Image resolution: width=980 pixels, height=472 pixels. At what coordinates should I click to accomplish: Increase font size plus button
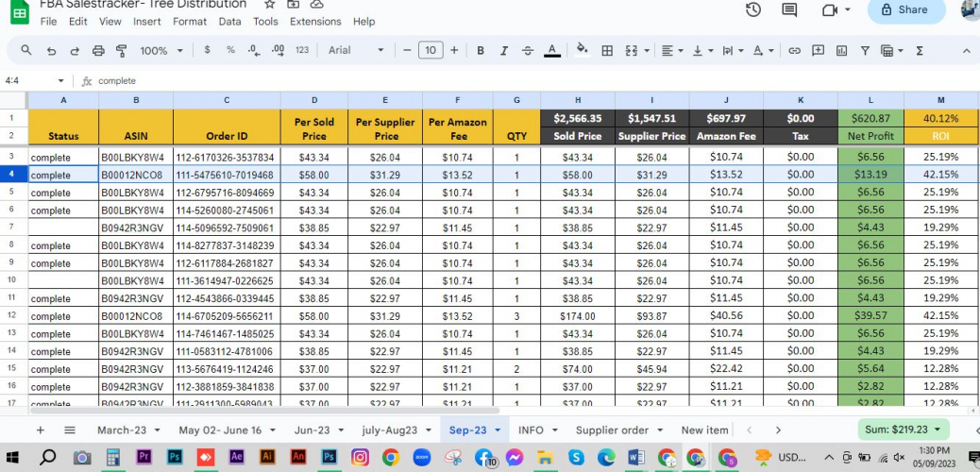coord(454,50)
